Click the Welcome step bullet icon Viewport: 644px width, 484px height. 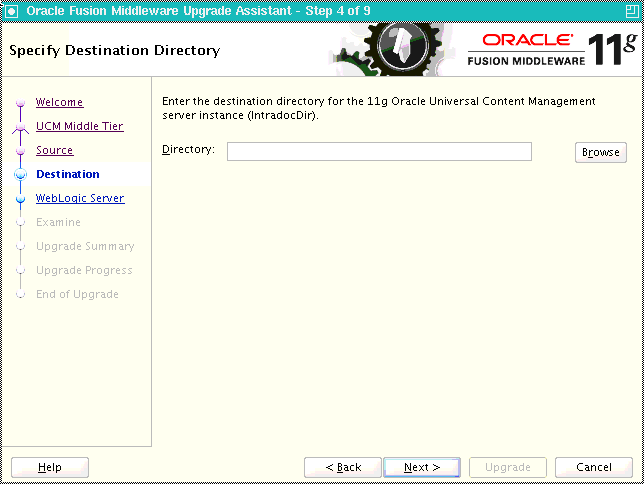[21, 102]
